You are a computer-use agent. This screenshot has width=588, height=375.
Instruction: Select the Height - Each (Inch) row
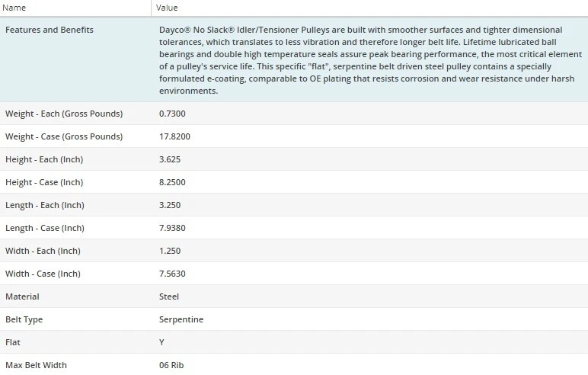44,159
